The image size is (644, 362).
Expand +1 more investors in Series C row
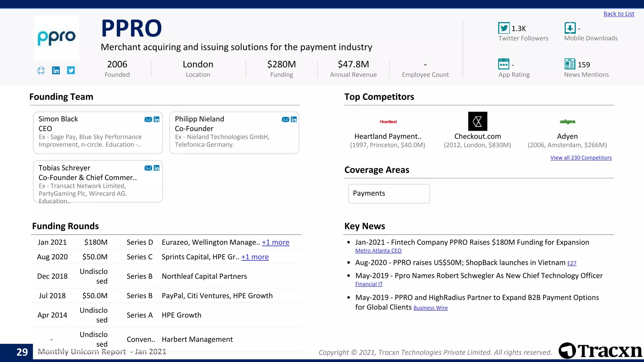pyautogui.click(x=255, y=257)
